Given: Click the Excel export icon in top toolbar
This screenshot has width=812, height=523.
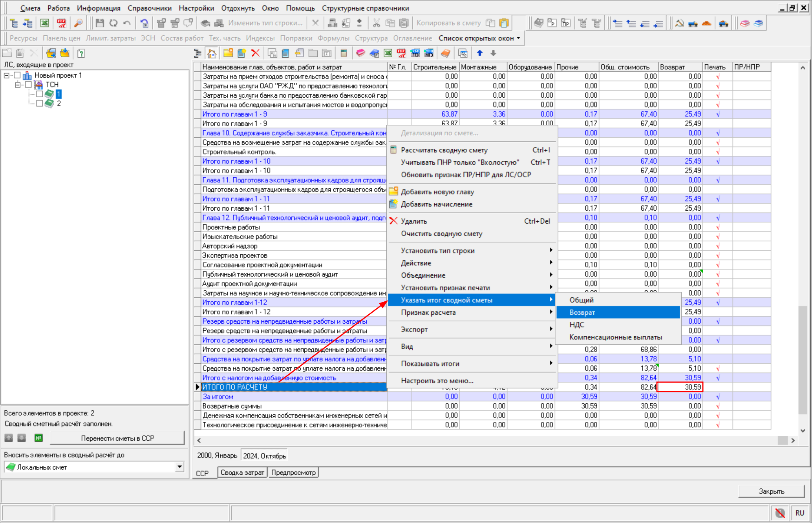Looking at the screenshot, I should (x=44, y=23).
